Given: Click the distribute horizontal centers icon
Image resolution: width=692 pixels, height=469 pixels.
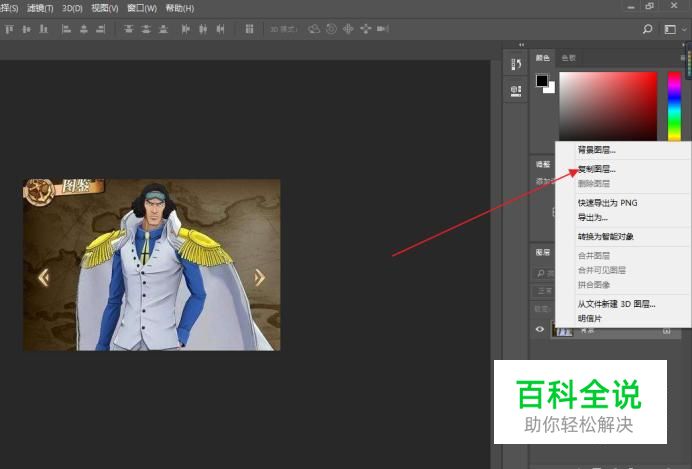Looking at the screenshot, I should pos(203,30).
